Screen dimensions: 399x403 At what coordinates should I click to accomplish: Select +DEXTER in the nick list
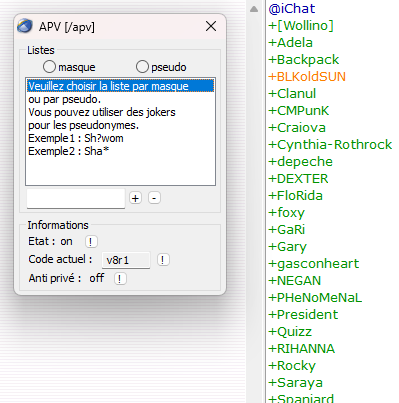coord(298,179)
